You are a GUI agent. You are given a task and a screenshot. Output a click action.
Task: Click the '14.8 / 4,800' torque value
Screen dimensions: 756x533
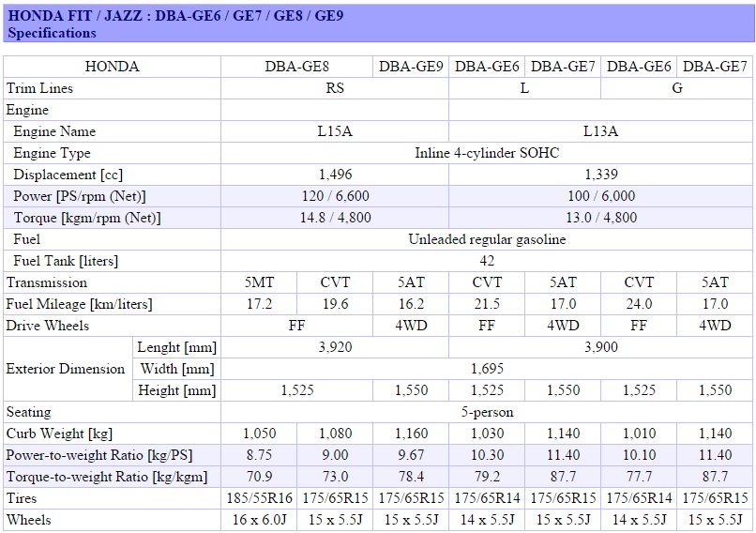(336, 218)
